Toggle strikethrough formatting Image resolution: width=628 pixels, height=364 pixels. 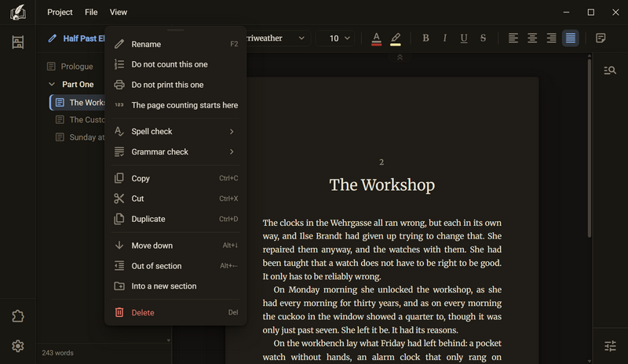click(483, 38)
